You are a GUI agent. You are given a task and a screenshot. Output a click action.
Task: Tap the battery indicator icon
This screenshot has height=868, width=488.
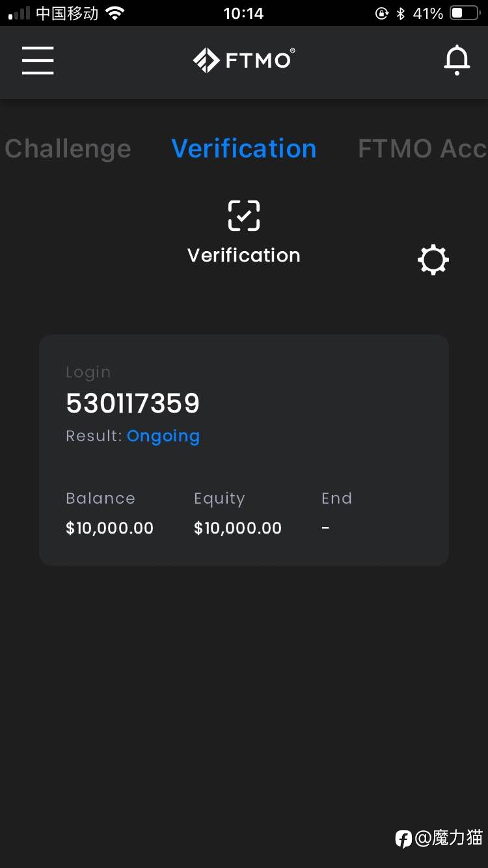click(465, 13)
